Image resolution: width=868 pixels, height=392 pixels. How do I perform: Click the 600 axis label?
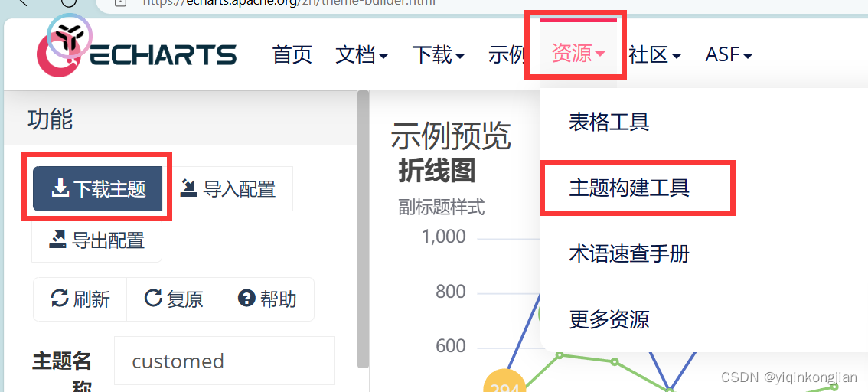[x=451, y=346]
